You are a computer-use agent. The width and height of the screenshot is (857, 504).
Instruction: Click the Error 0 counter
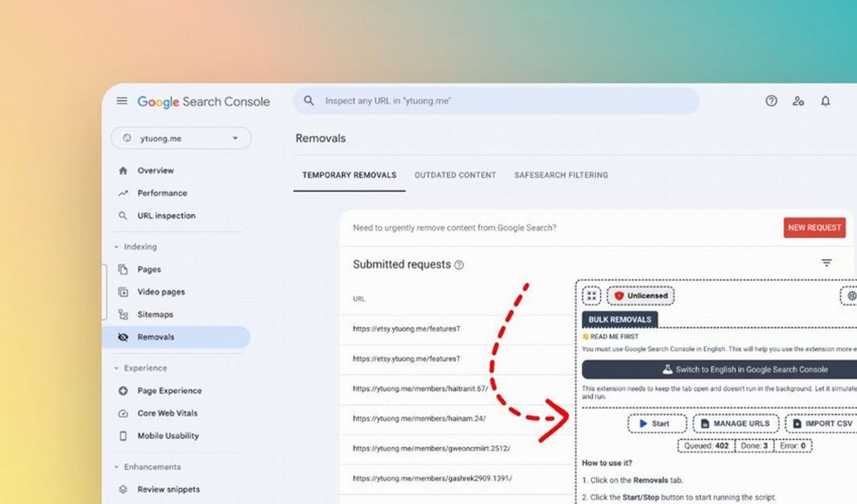tap(793, 446)
